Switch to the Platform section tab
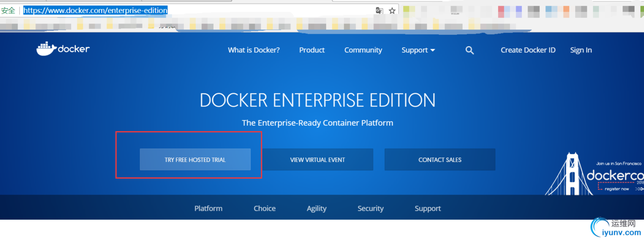This screenshot has height=241, width=644. 208,208
